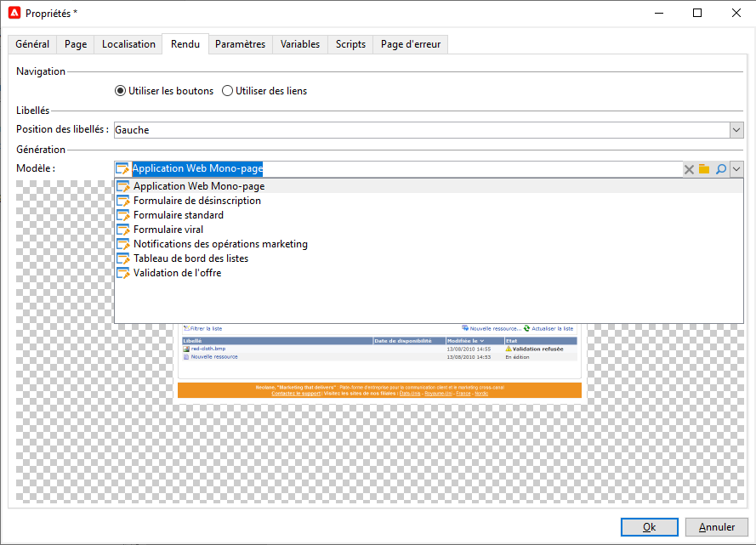Open the Scripts tab
Screen dimensions: 756x545
(350, 44)
